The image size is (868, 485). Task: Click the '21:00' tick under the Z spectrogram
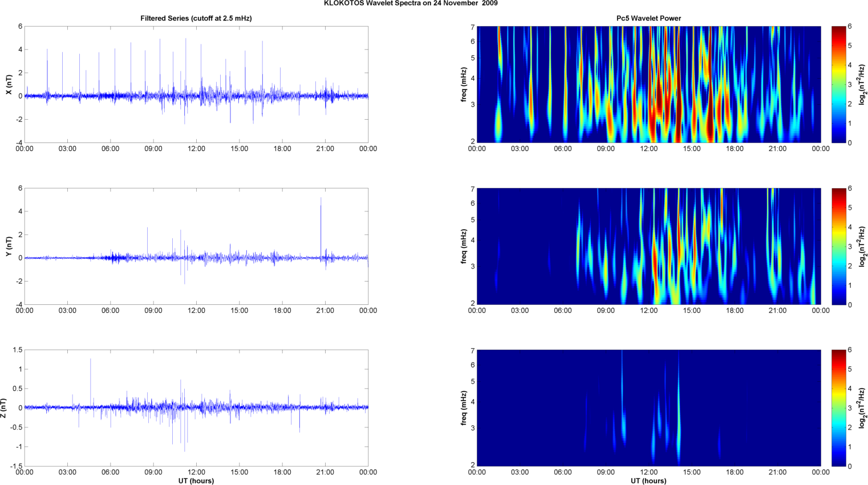778,472
